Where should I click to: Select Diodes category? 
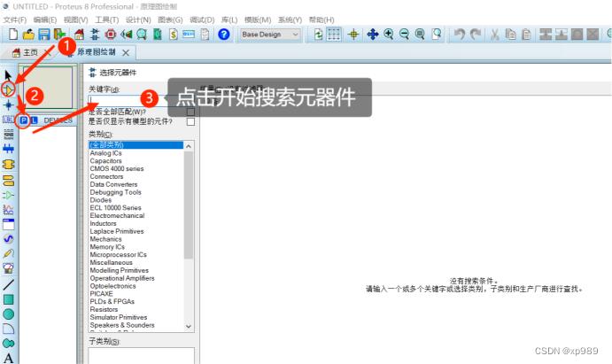point(101,200)
